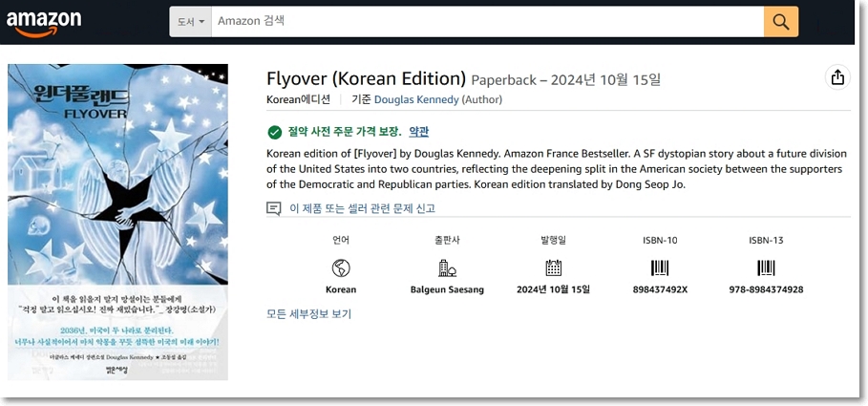Screen dimensions: 868x406
Task: Click the publisher building icon
Action: (x=447, y=268)
